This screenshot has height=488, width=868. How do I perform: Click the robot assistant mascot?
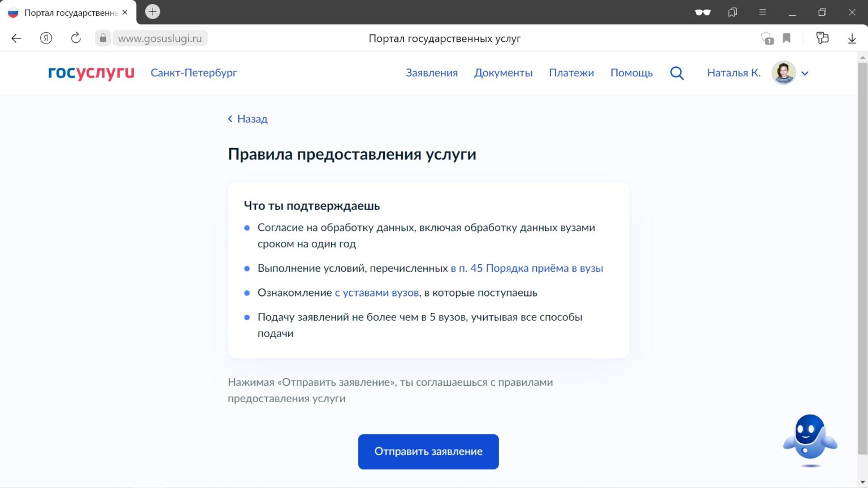(x=810, y=440)
